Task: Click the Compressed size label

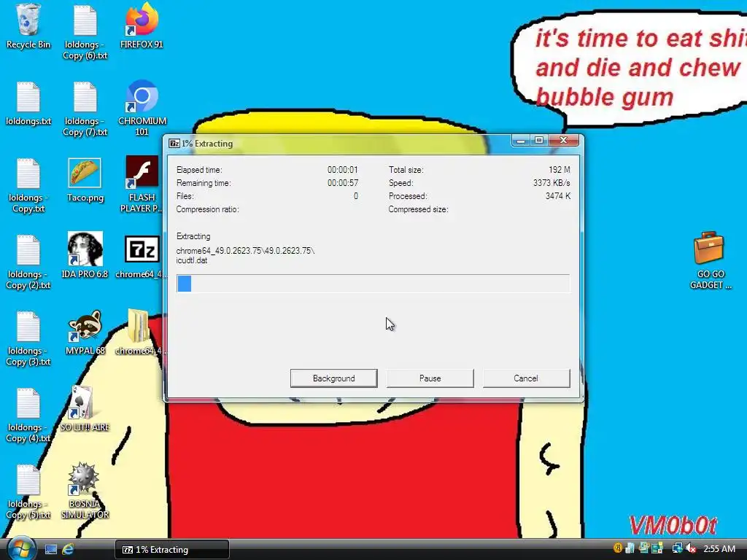Action: point(418,209)
